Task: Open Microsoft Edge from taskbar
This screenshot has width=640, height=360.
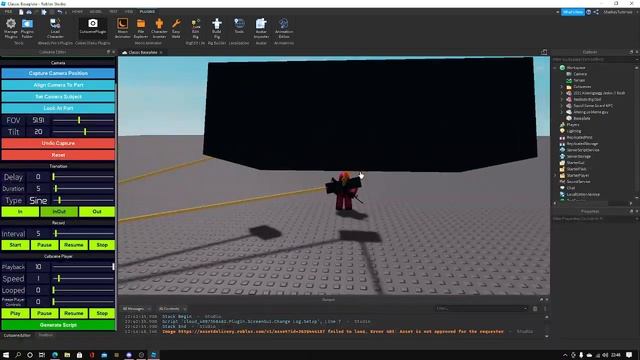Action: pyautogui.click(x=55, y=355)
